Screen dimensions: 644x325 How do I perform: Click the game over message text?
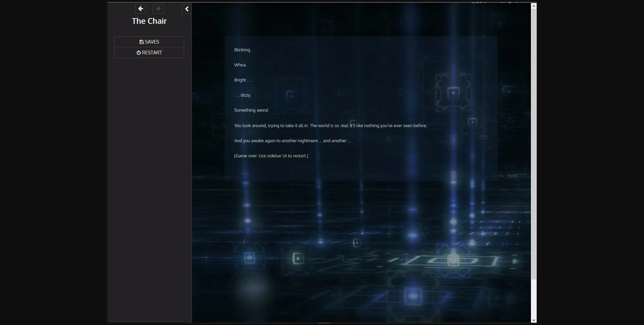(271, 155)
